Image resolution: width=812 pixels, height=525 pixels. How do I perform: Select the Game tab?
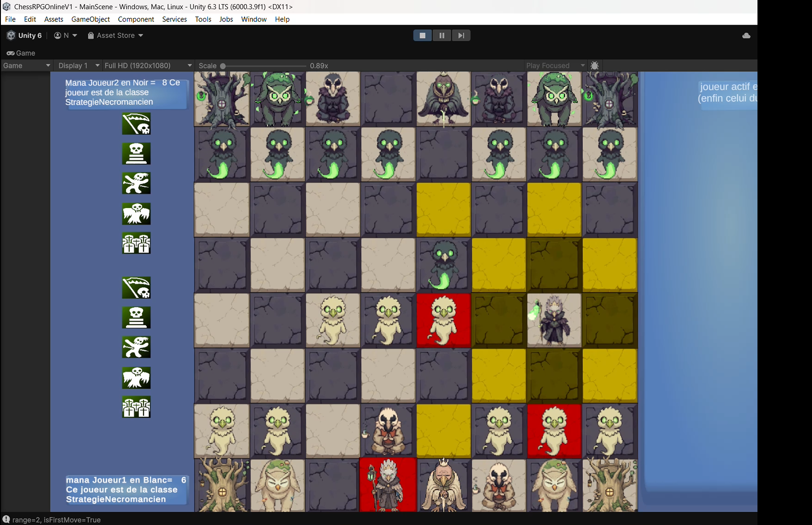pos(21,53)
